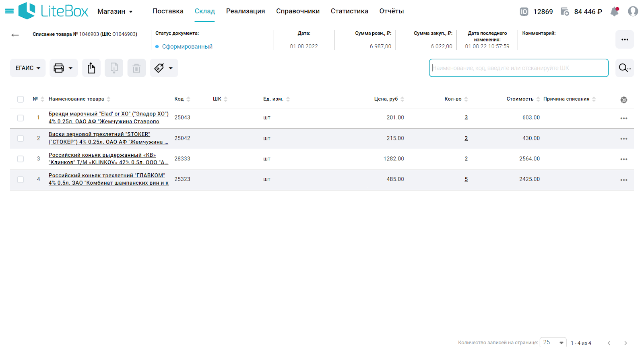Click the price tag icon button

[159, 68]
